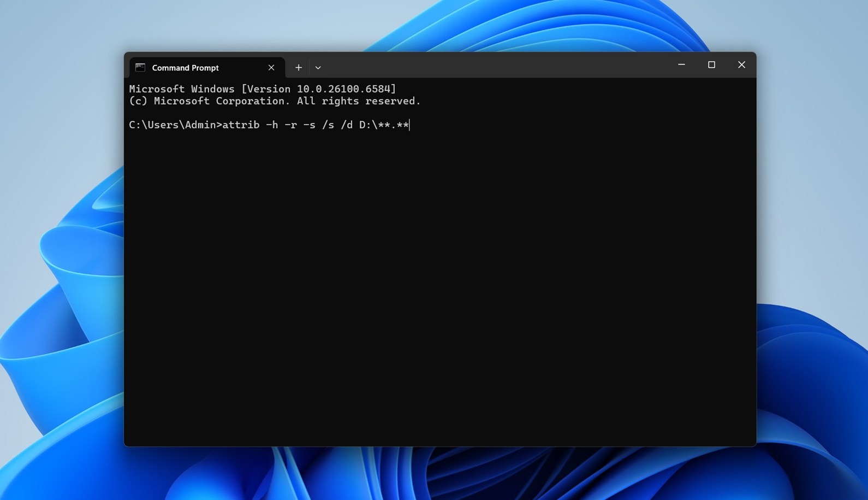868x500 pixels.
Task: Click the word attrib in the command
Action: pyautogui.click(x=241, y=125)
